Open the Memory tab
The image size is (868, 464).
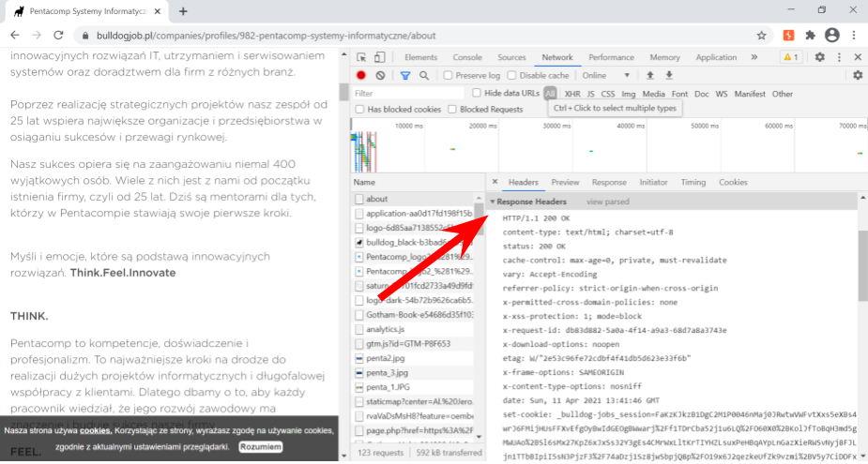pyautogui.click(x=664, y=57)
